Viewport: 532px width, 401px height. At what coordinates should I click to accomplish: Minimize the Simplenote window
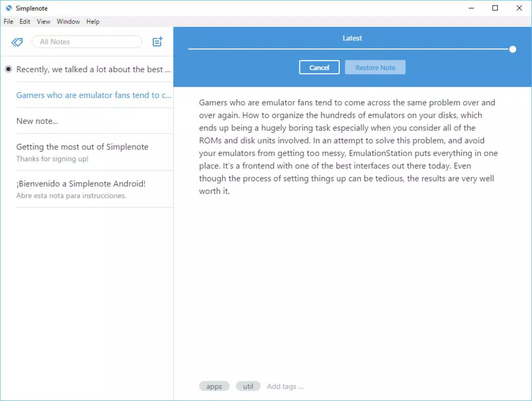tap(471, 8)
